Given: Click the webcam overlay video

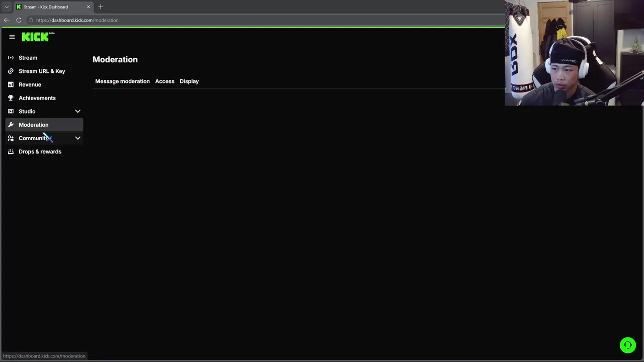Looking at the screenshot, I should pyautogui.click(x=574, y=53).
